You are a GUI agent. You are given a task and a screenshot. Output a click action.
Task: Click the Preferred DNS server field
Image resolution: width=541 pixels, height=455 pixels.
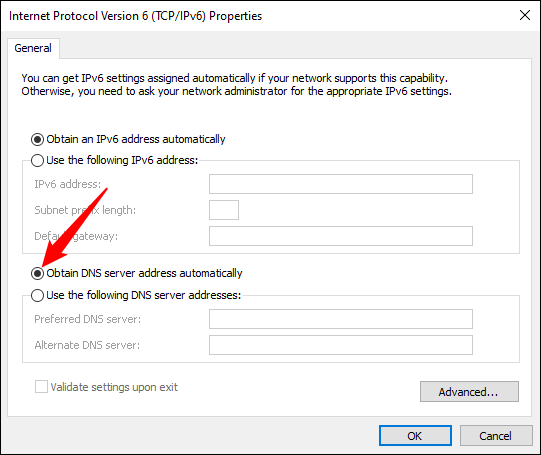(x=341, y=319)
